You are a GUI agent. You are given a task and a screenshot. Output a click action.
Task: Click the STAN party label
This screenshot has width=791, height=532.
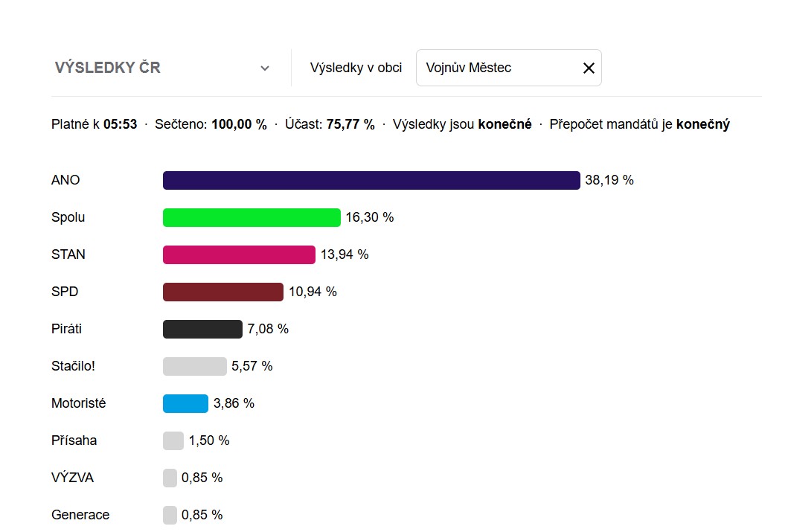(x=68, y=254)
